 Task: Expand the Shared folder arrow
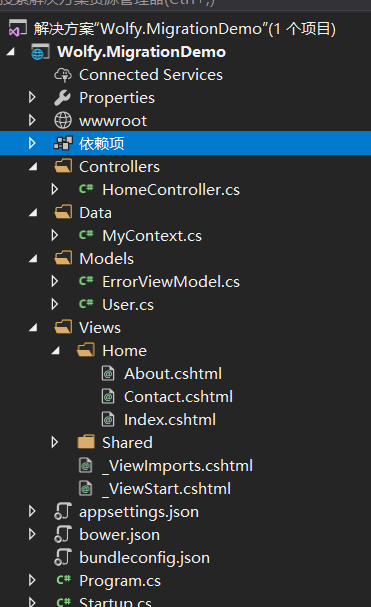point(55,442)
